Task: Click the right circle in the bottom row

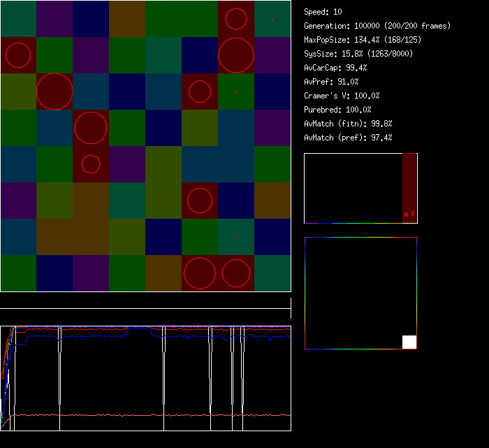Action: [x=236, y=273]
